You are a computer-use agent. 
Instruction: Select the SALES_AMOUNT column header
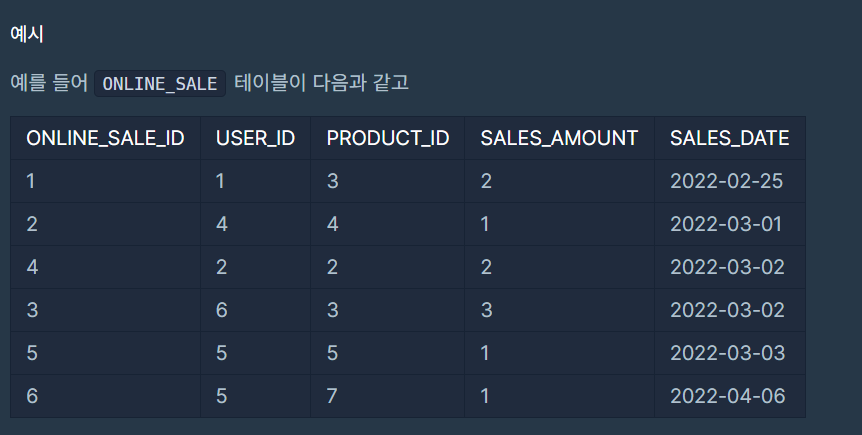[559, 138]
